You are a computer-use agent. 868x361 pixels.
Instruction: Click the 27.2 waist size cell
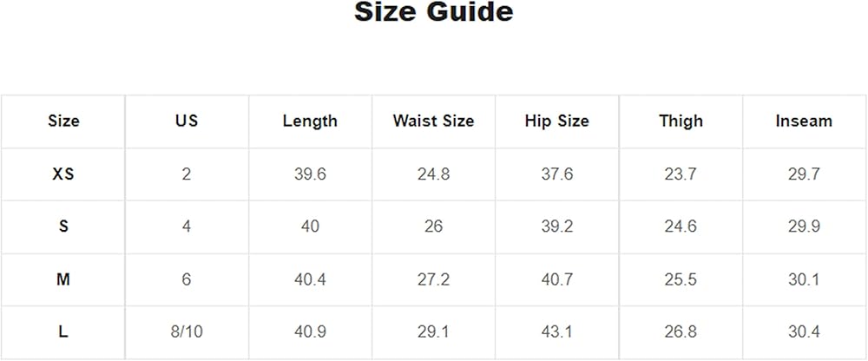point(433,279)
